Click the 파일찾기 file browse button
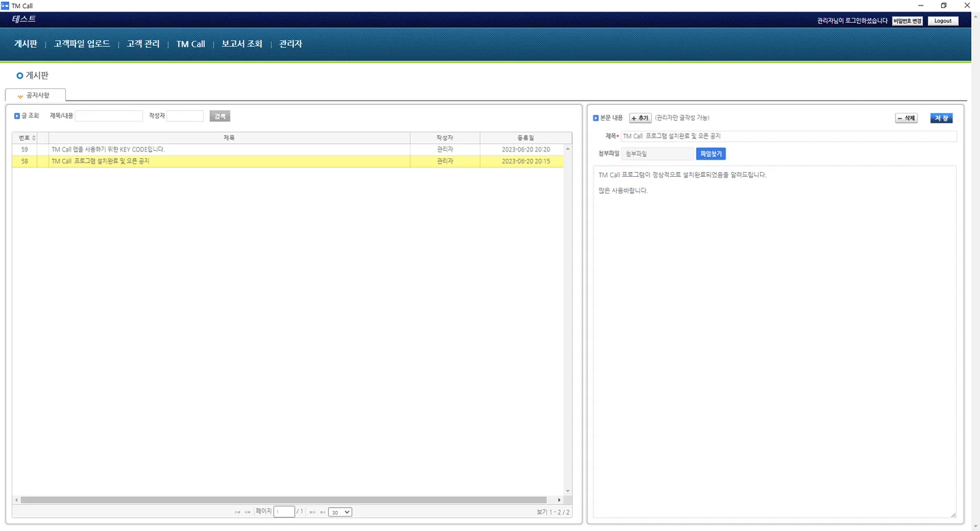 pos(711,154)
